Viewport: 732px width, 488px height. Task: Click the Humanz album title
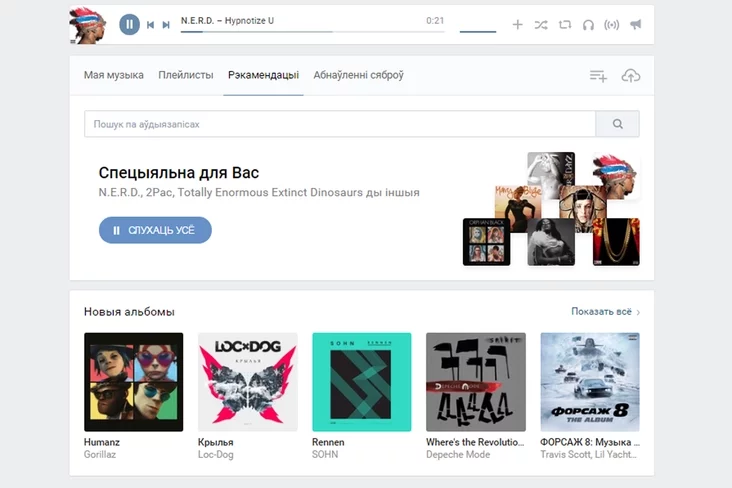[x=102, y=442]
